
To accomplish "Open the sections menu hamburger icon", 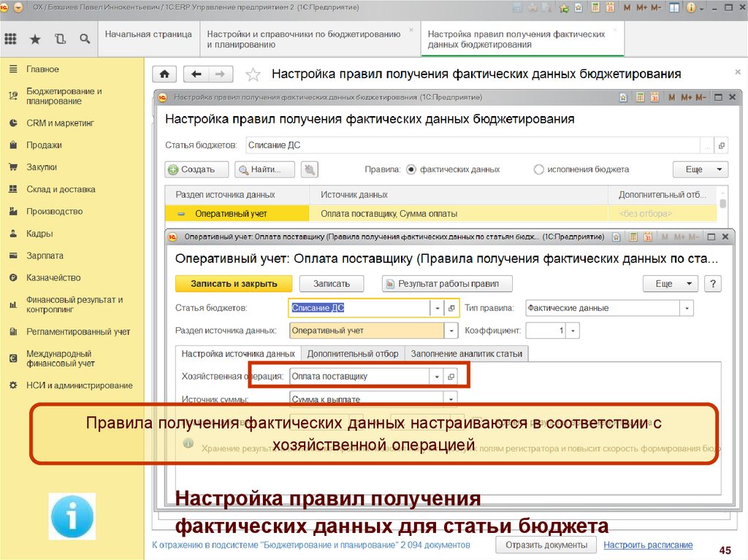I will [x=11, y=39].
